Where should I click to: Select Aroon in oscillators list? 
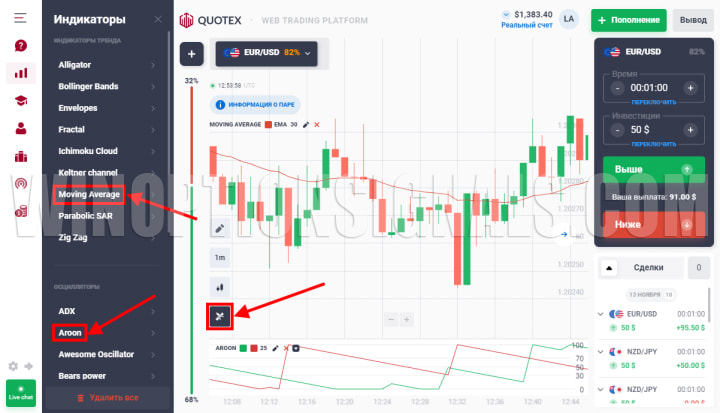coord(70,333)
